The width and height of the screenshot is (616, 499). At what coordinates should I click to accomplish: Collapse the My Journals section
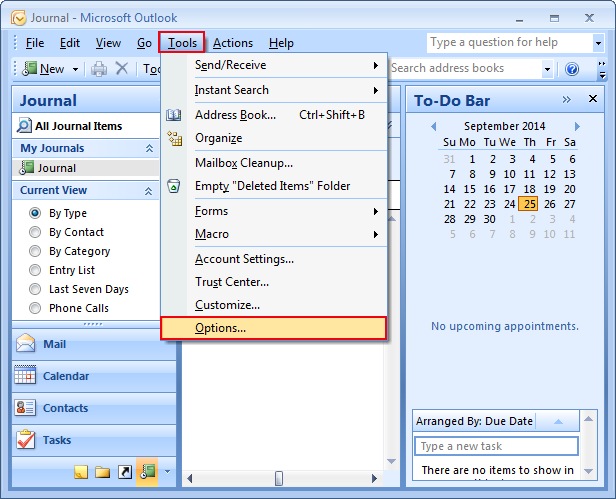point(149,149)
